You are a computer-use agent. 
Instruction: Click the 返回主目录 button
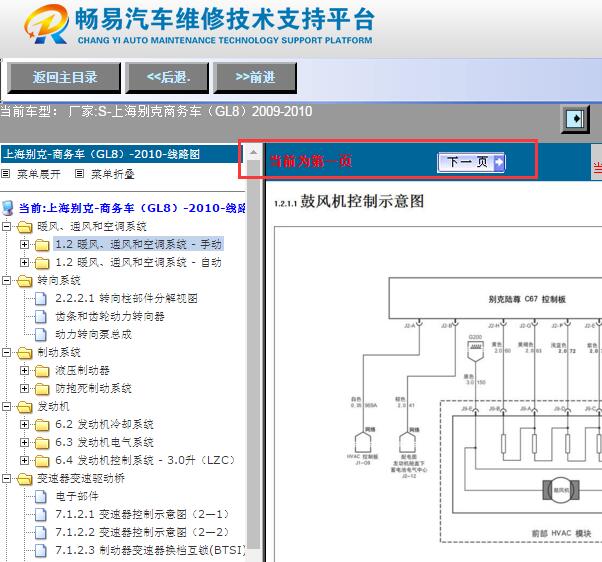(x=64, y=78)
